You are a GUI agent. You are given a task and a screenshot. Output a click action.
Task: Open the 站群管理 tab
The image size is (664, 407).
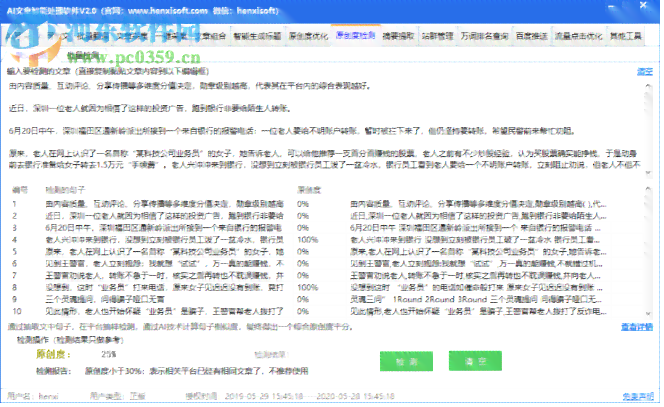pyautogui.click(x=437, y=36)
